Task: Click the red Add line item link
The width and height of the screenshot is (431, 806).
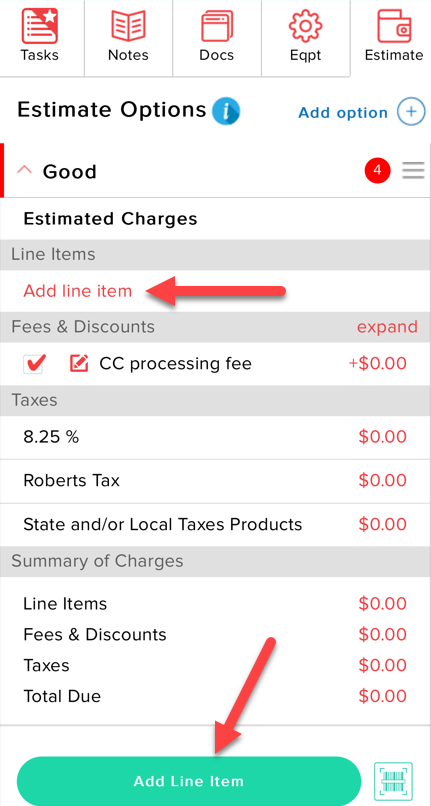Action: pos(78,291)
